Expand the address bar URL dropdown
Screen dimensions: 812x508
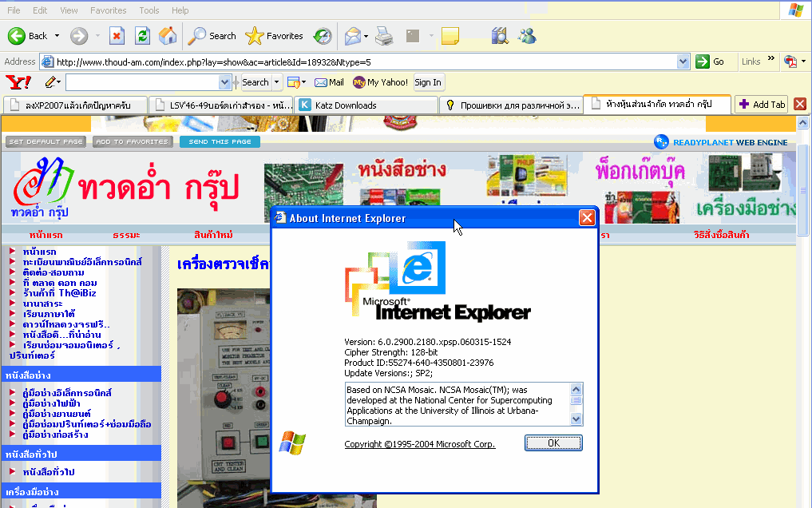[683, 62]
